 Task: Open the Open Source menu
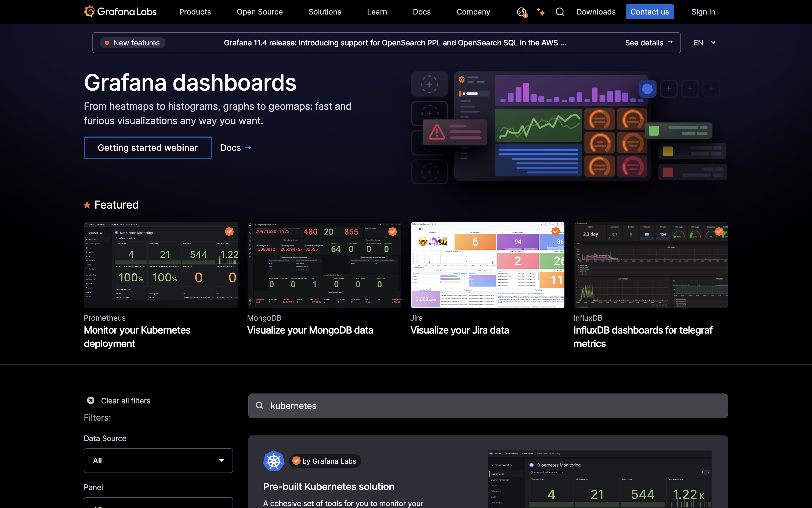[260, 12]
